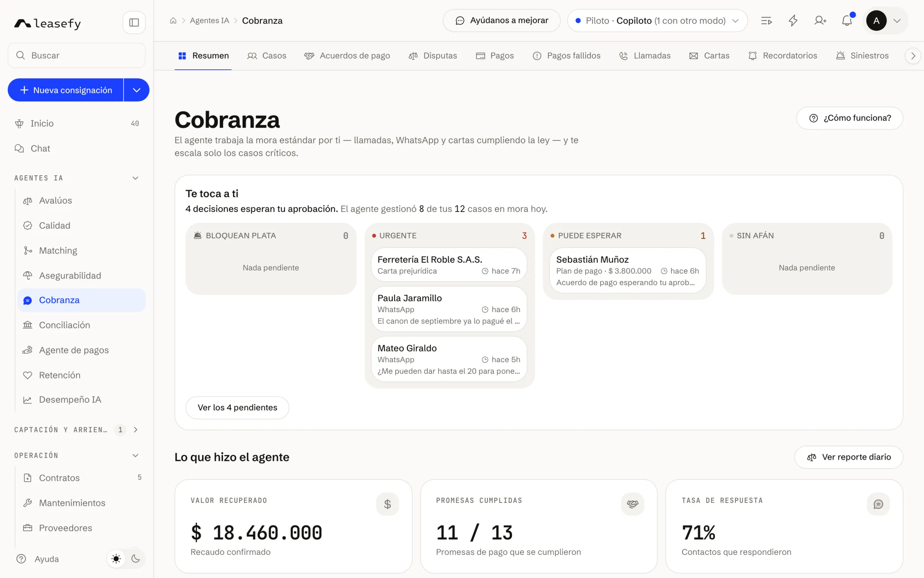924x578 pixels.
Task: Open the Paula Jaramillo WhatsApp card
Action: pyautogui.click(x=449, y=309)
